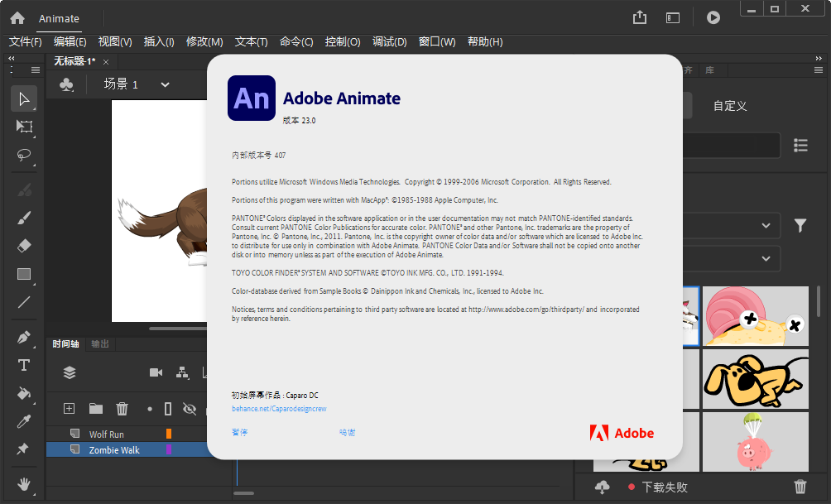The width and height of the screenshot is (831, 504).
Task: Open the 修改 menu
Action: tap(204, 42)
